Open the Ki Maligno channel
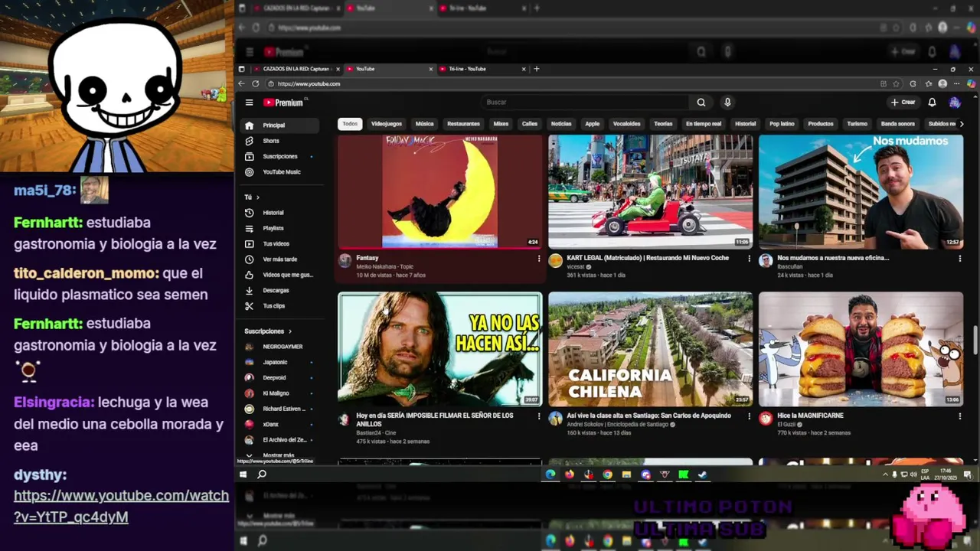The width and height of the screenshot is (980, 551). 282,393
